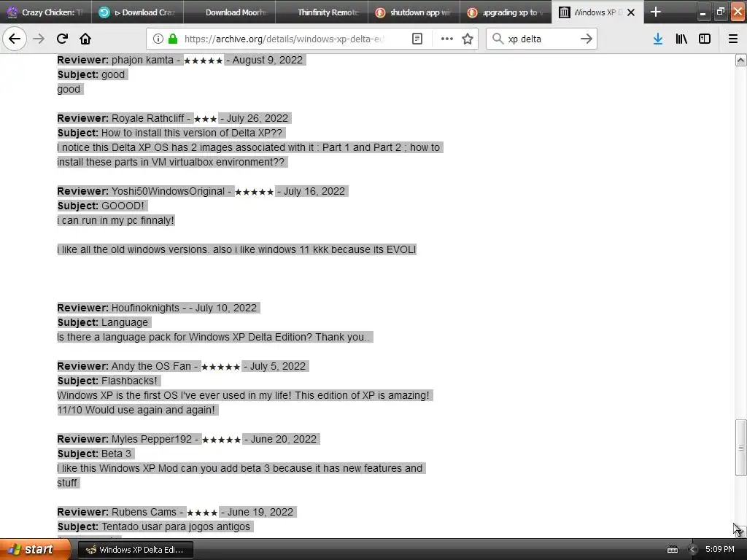747x560 pixels.
Task: Click reviewer name 'Myles Pepper192'
Action: [152, 439]
